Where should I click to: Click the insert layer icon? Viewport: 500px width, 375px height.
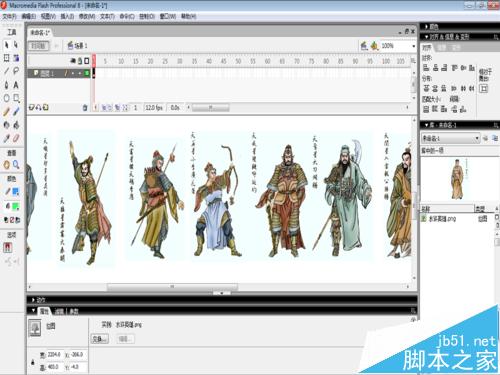(x=32, y=108)
